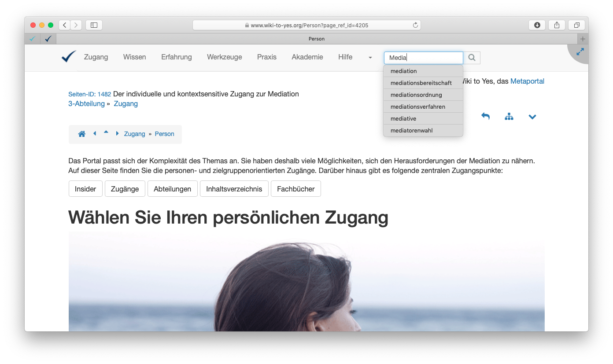613x364 pixels.
Task: Switch to the 'Person' browser tab
Action: pyautogui.click(x=316, y=39)
